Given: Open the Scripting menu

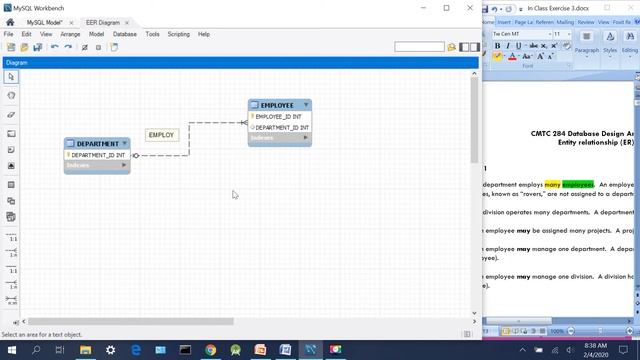Looking at the screenshot, I should [x=179, y=34].
